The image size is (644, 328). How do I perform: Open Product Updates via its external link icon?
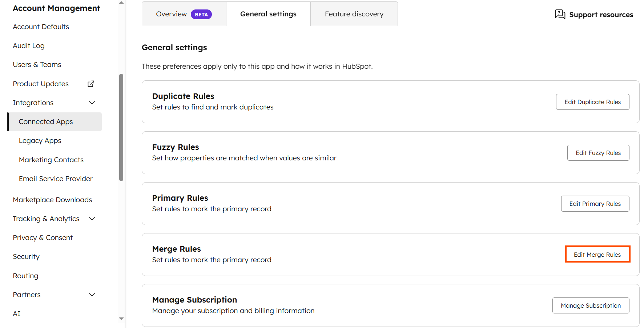click(x=90, y=83)
